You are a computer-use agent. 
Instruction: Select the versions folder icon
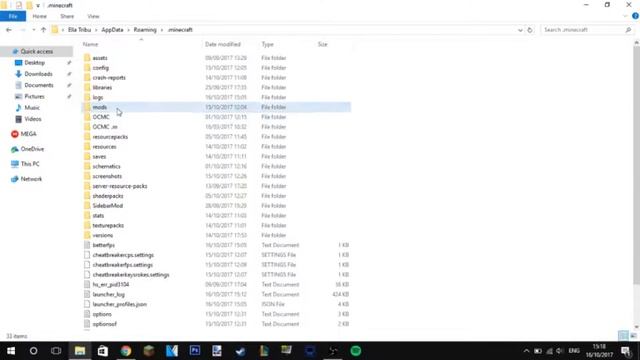[87, 235]
